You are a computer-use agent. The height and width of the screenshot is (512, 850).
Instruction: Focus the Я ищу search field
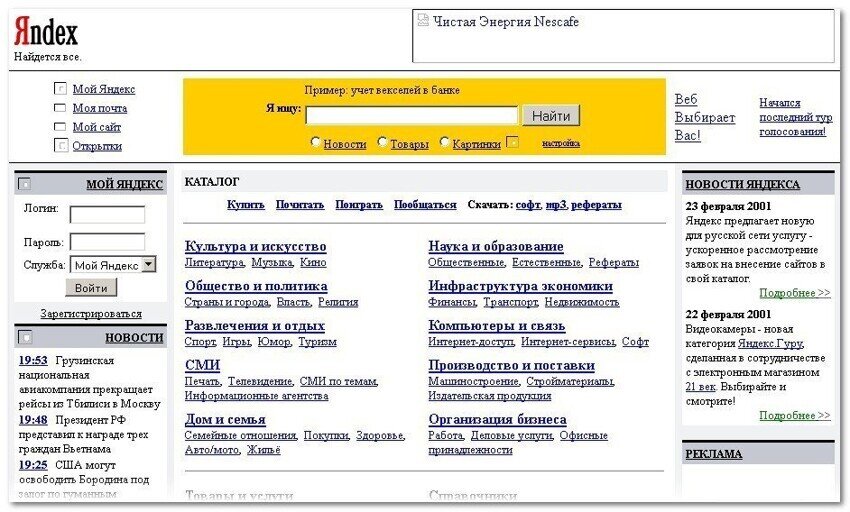412,116
